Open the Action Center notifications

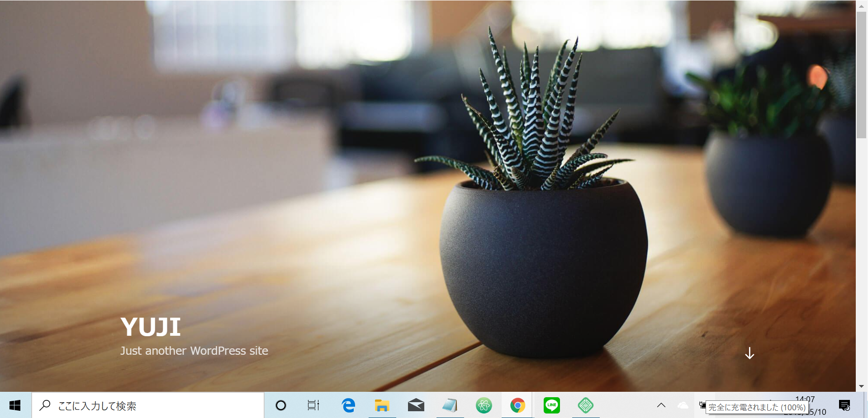[x=844, y=405]
